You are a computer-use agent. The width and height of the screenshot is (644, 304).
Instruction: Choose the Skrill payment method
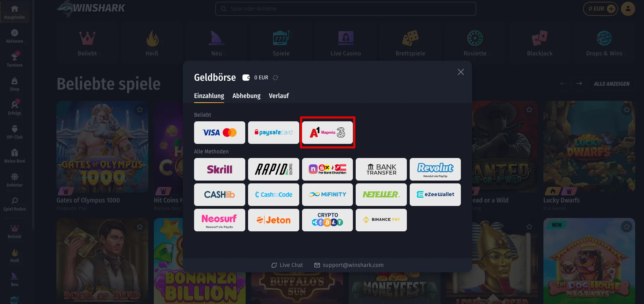point(219,169)
